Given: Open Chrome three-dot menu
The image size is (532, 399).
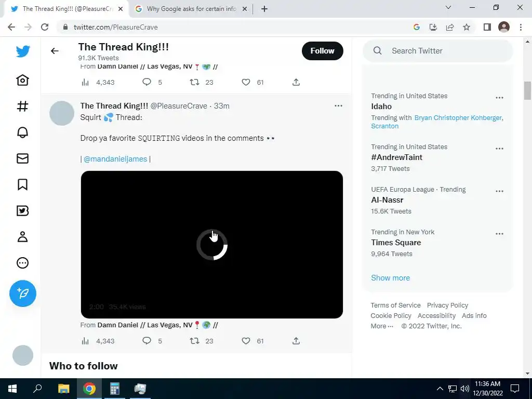Looking at the screenshot, I should click(521, 27).
